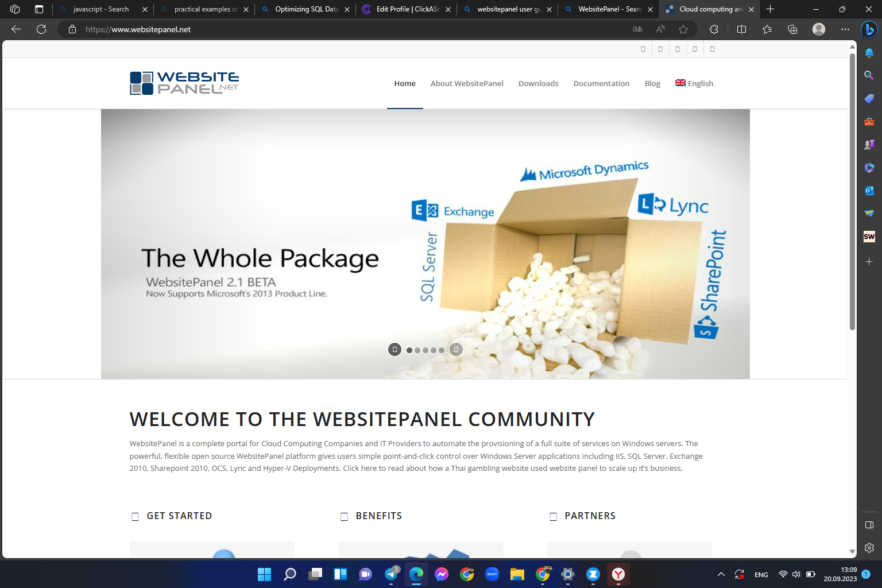The height and width of the screenshot is (588, 882).
Task: Open the Downloads menu item
Action: [x=538, y=83]
